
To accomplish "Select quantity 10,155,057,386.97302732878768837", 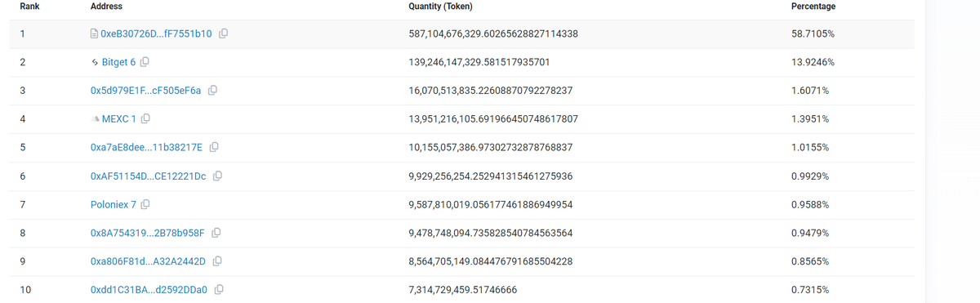I will pyautogui.click(x=490, y=147).
